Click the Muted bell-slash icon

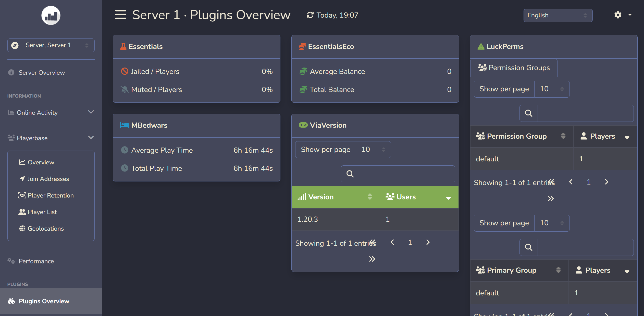(125, 89)
